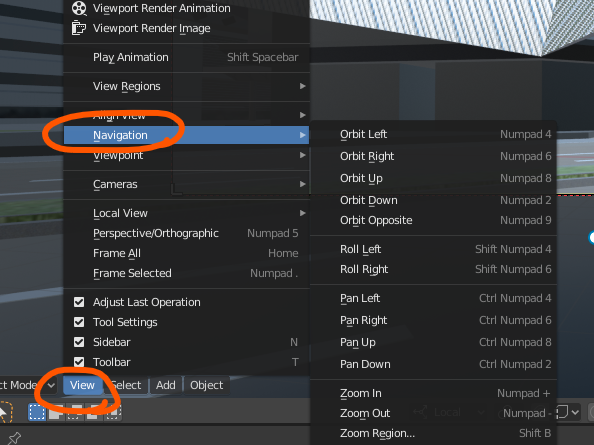The width and height of the screenshot is (594, 445).
Task: Choose Orbit Up
Action: [433, 178]
